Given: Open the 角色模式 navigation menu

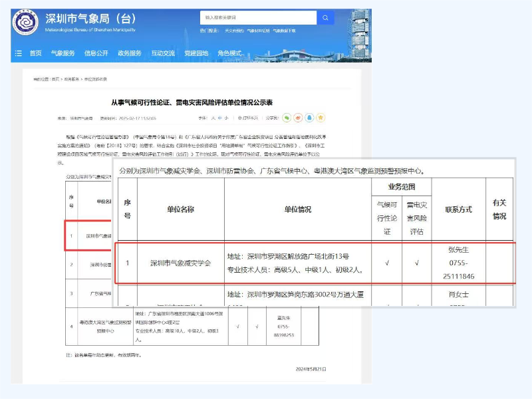Looking at the screenshot, I should (x=229, y=53).
